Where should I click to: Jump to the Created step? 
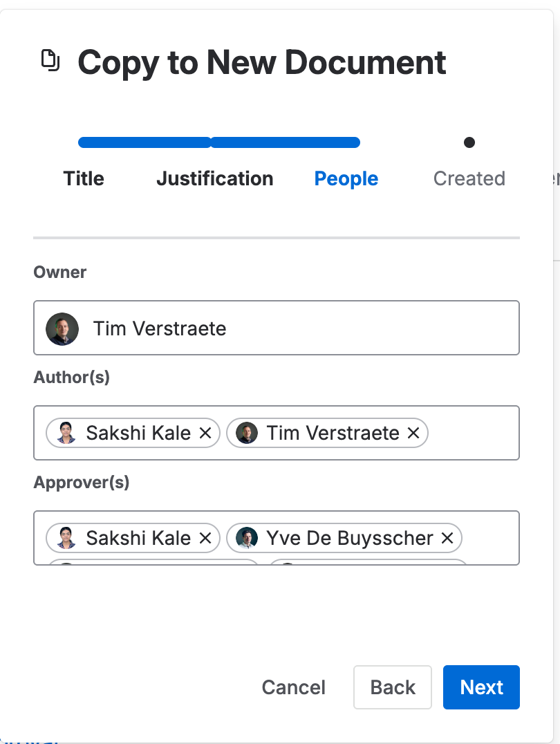click(x=469, y=179)
